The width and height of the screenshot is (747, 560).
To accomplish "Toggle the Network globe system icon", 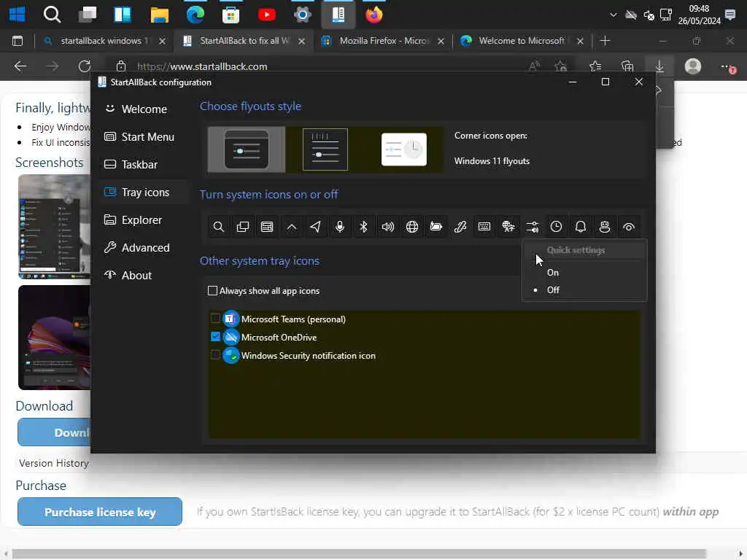I will (x=412, y=227).
